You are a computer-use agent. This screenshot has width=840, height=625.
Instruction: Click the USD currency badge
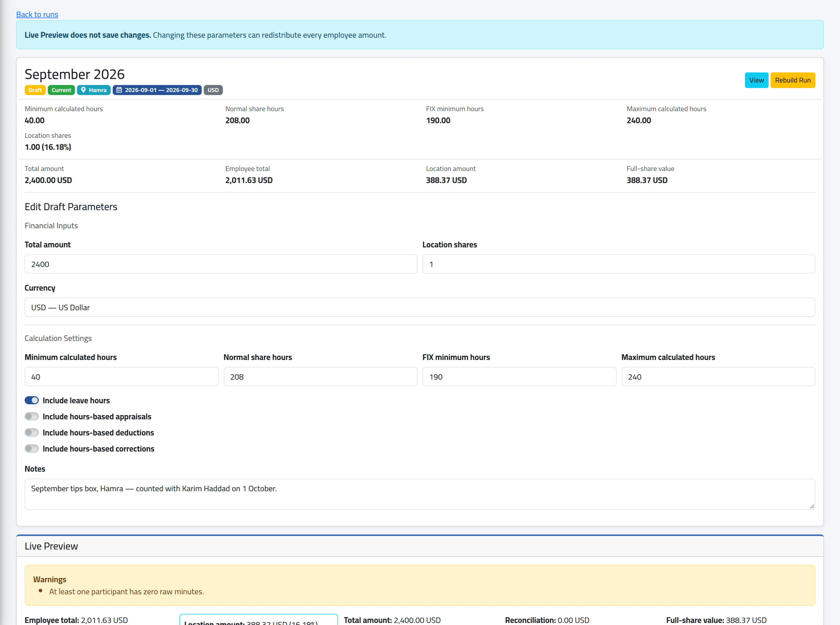(x=213, y=90)
